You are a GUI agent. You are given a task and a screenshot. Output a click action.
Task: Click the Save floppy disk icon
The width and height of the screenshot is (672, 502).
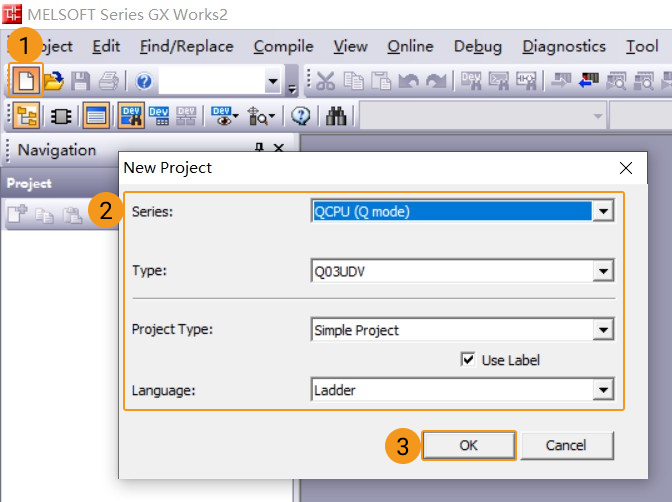tap(80, 81)
